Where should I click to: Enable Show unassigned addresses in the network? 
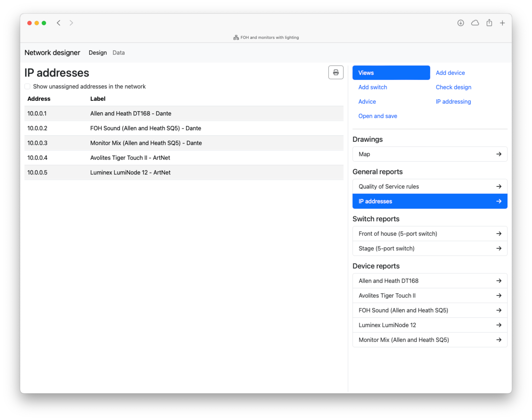[x=27, y=86]
